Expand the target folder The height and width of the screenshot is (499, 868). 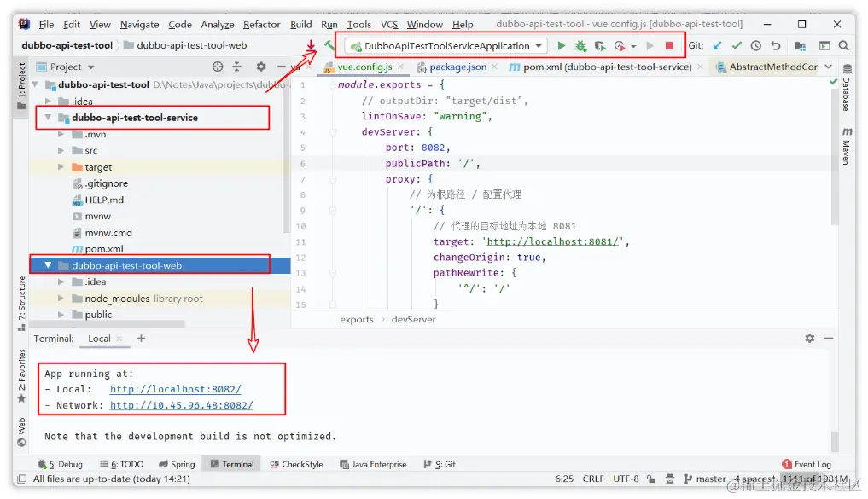[x=61, y=167]
